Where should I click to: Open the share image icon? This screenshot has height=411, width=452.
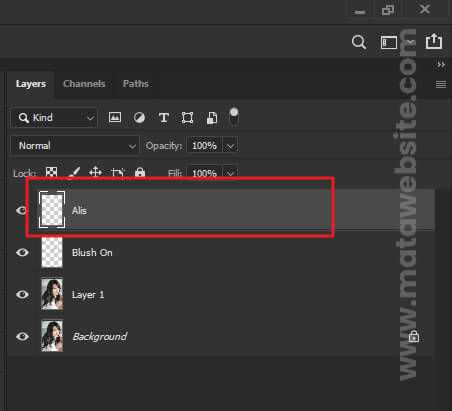pos(434,41)
